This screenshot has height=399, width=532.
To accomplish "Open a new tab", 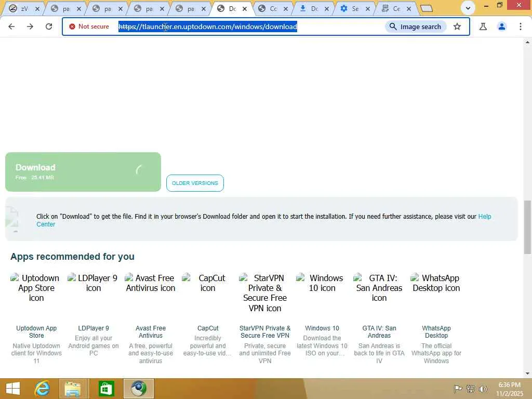I will click(427, 8).
